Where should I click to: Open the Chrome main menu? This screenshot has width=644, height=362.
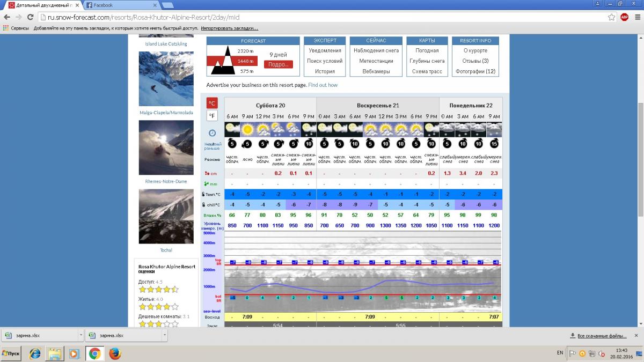(636, 17)
